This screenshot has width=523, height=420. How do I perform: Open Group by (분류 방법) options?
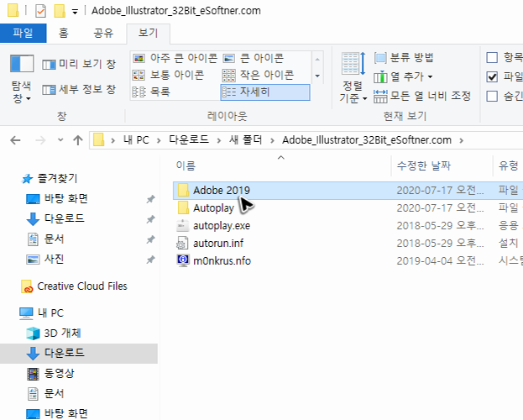point(404,57)
